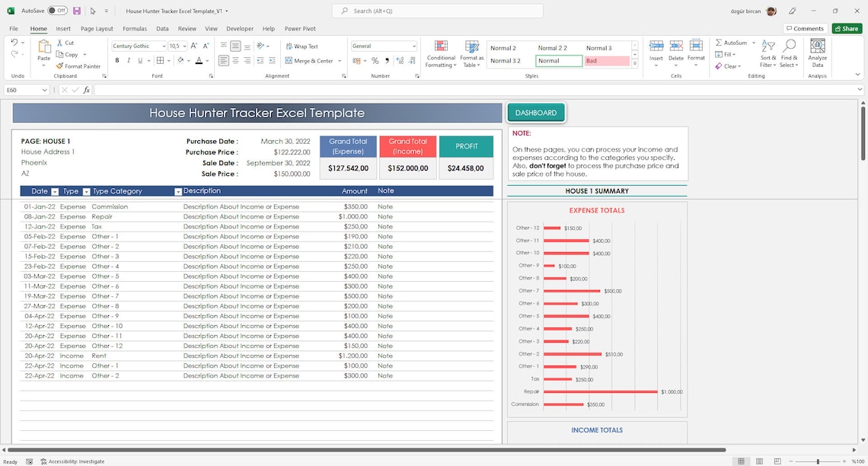Toggle bold formatting
The image size is (868, 466).
[x=116, y=60]
